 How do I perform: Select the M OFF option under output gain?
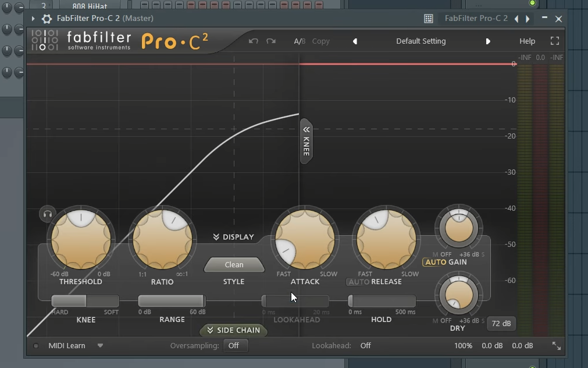[x=442, y=254]
